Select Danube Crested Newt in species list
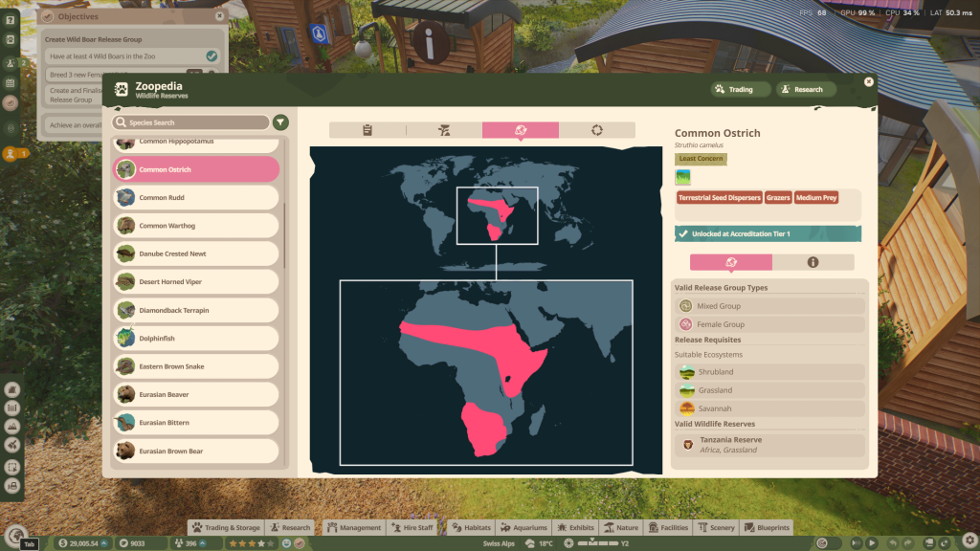Screen dimensions: 980x551 tap(195, 253)
